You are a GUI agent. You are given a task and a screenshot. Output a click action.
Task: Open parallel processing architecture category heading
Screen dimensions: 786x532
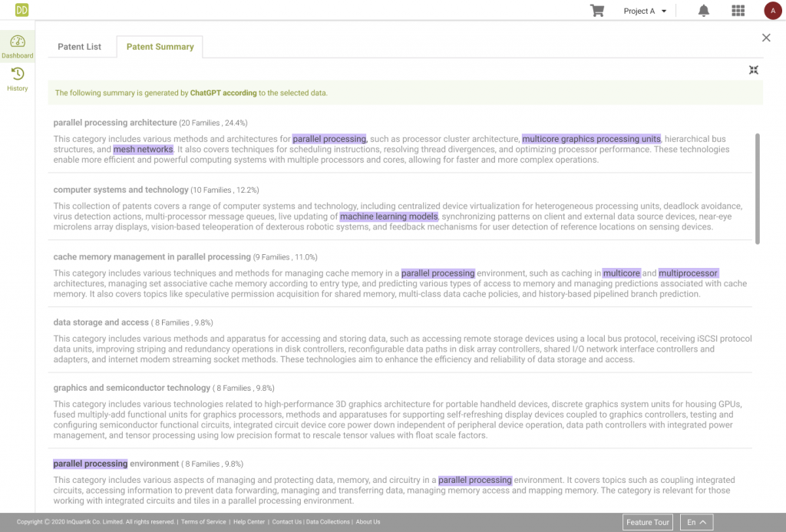[115, 122]
